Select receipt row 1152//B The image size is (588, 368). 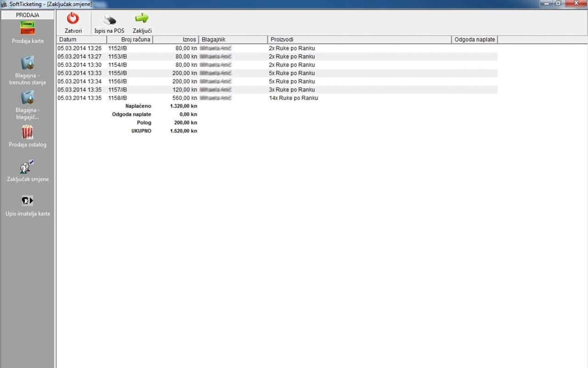click(x=118, y=48)
